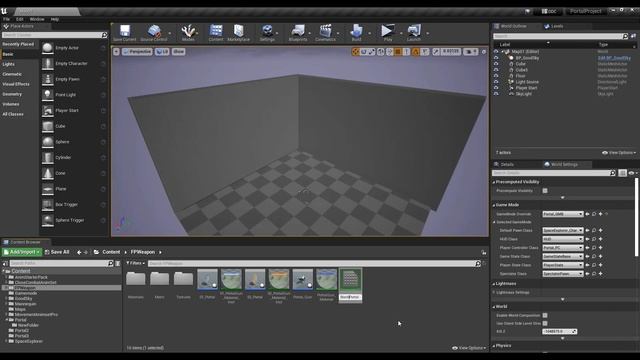The height and width of the screenshot is (360, 640).
Task: Open the Edit menu
Action: [x=20, y=19]
